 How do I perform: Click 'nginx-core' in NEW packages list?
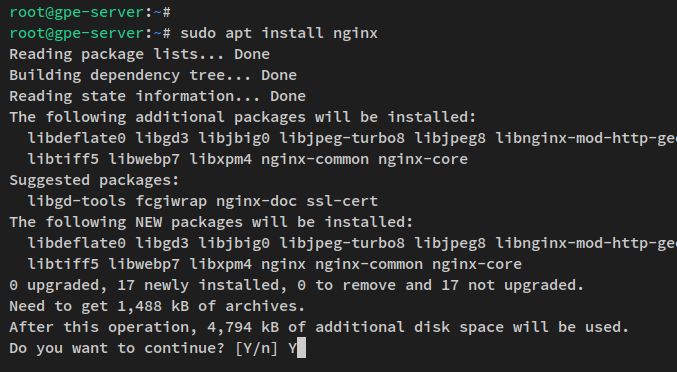[477, 264]
